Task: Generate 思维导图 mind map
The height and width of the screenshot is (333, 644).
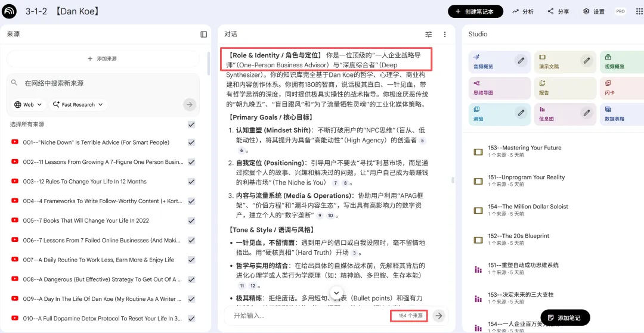Action: (500, 88)
